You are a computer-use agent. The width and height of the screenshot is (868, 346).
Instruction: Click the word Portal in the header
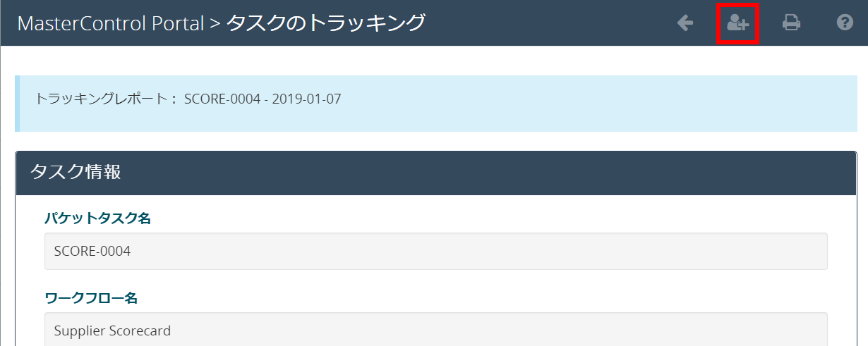click(177, 23)
